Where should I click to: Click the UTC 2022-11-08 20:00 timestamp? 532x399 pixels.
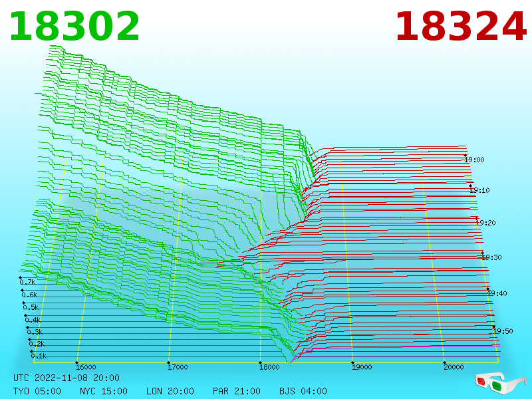click(66, 378)
